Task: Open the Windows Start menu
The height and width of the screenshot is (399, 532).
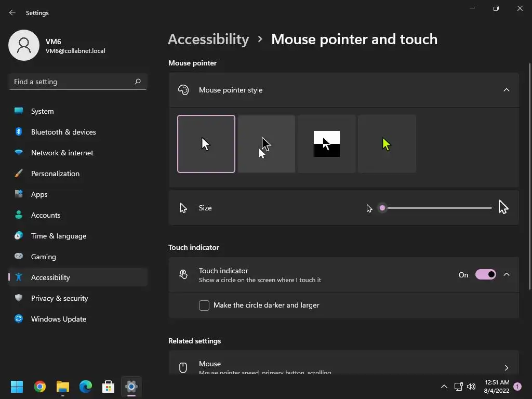Action: 17,387
